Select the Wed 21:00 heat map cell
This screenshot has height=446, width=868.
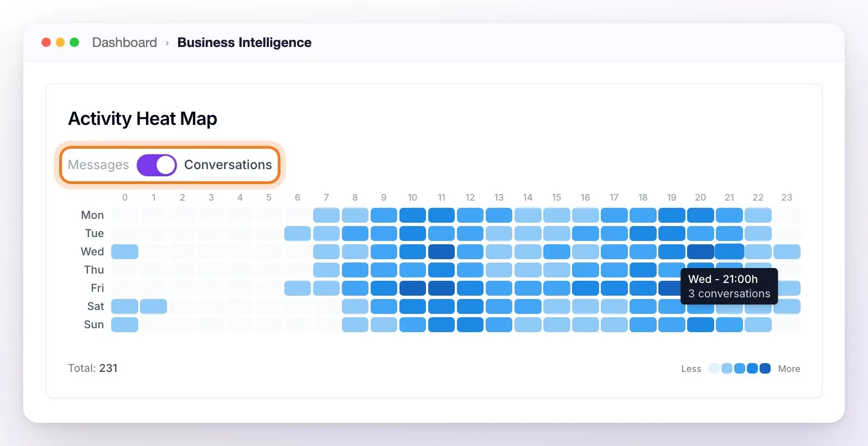coord(729,251)
